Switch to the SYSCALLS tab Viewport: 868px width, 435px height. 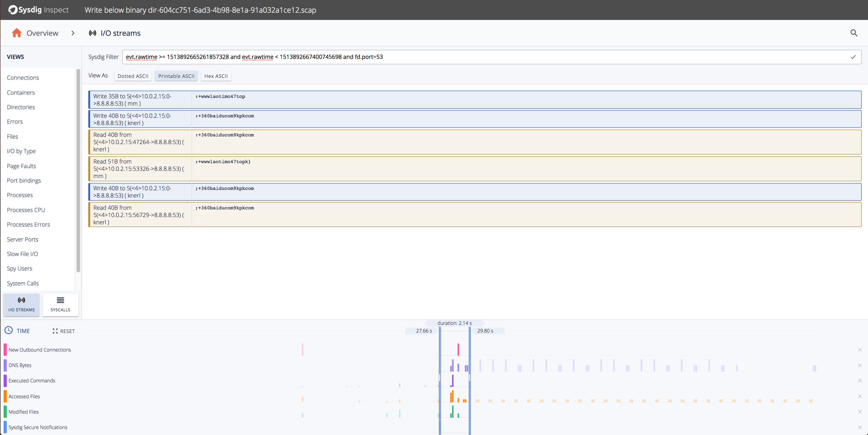[60, 305]
